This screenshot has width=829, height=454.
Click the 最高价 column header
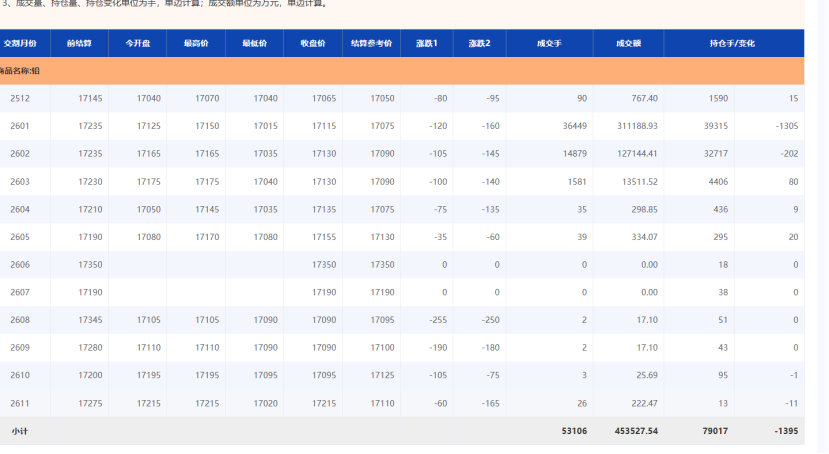point(196,44)
